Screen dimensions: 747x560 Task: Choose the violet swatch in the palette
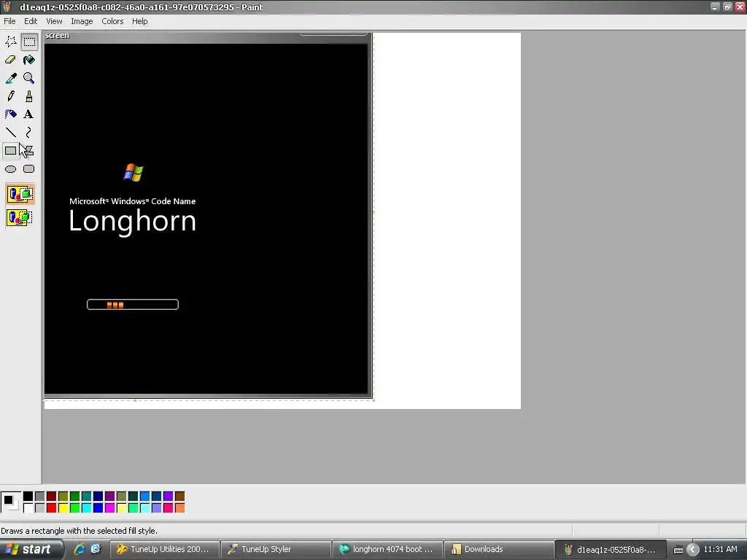coord(169,496)
